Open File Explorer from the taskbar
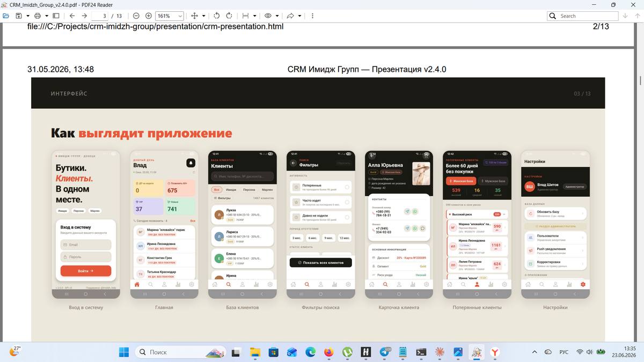Screen dimensions: 644x362 (254, 352)
